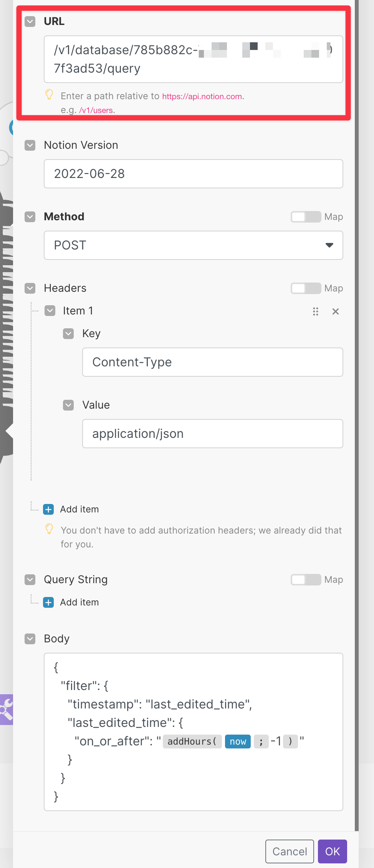
Task: Turn on Map switch for Query String
Action: tap(306, 580)
